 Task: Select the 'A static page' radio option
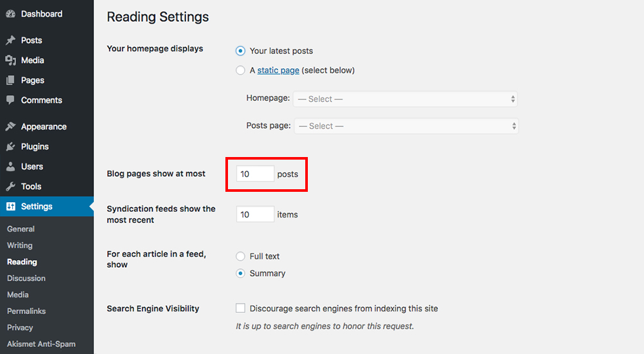pos(241,70)
